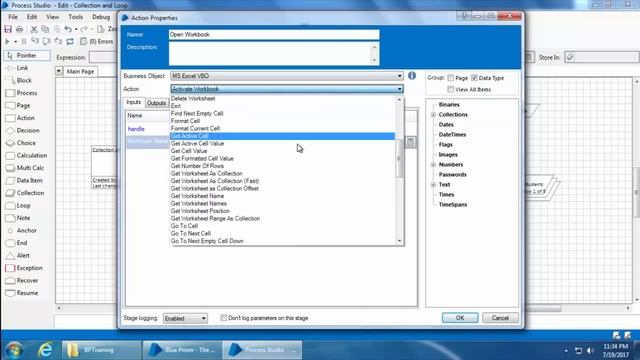
Task: Toggle the Page group checkbox
Action: (x=451, y=78)
